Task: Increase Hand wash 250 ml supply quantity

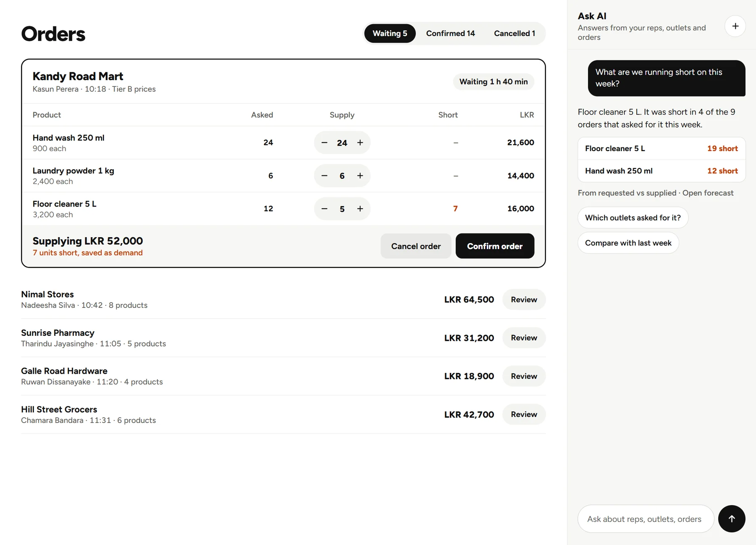Action: (360, 143)
